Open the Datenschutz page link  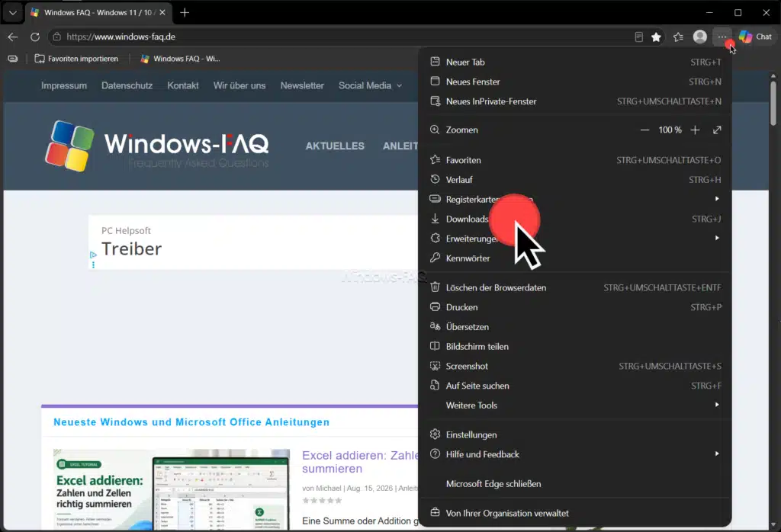click(127, 85)
